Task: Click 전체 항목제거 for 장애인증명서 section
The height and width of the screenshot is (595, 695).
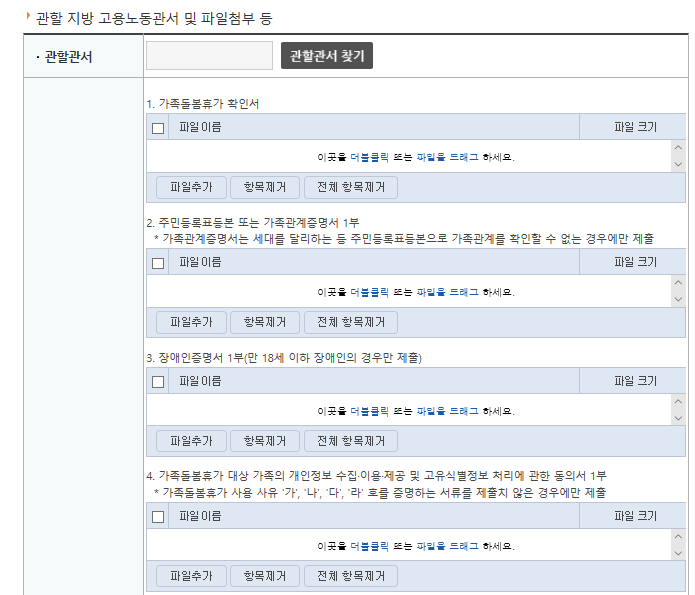Action: (x=351, y=441)
